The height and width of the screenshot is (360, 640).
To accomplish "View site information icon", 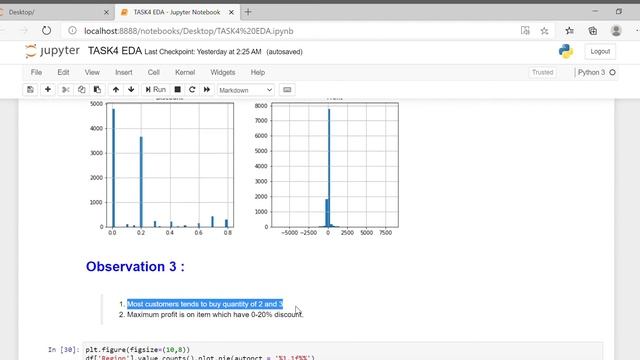I will [x=72, y=31].
